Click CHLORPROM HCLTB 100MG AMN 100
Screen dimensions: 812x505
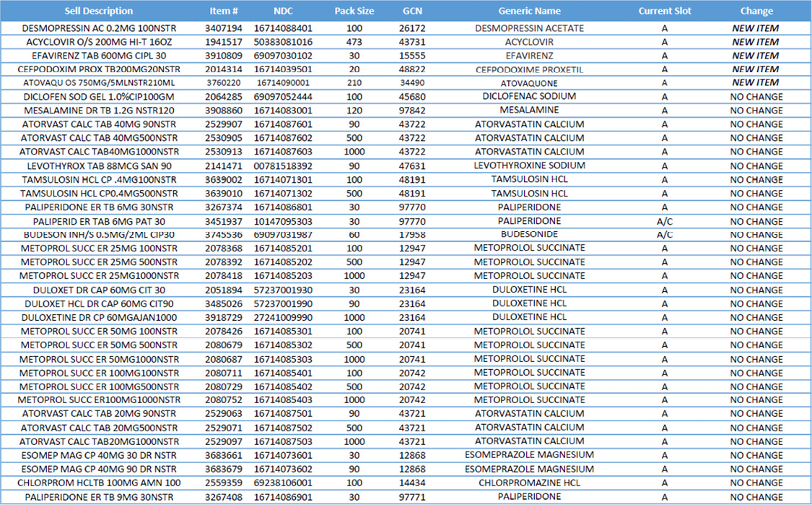[98, 483]
